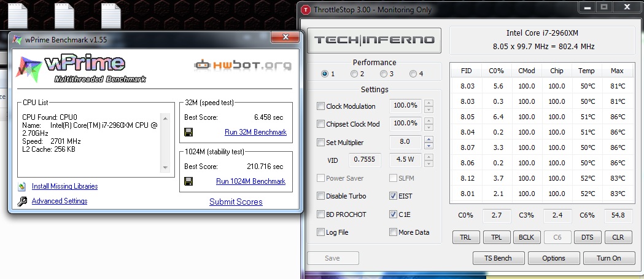Click the FID 8.12 table cell
Screen dimensions: 644x279
point(467,178)
